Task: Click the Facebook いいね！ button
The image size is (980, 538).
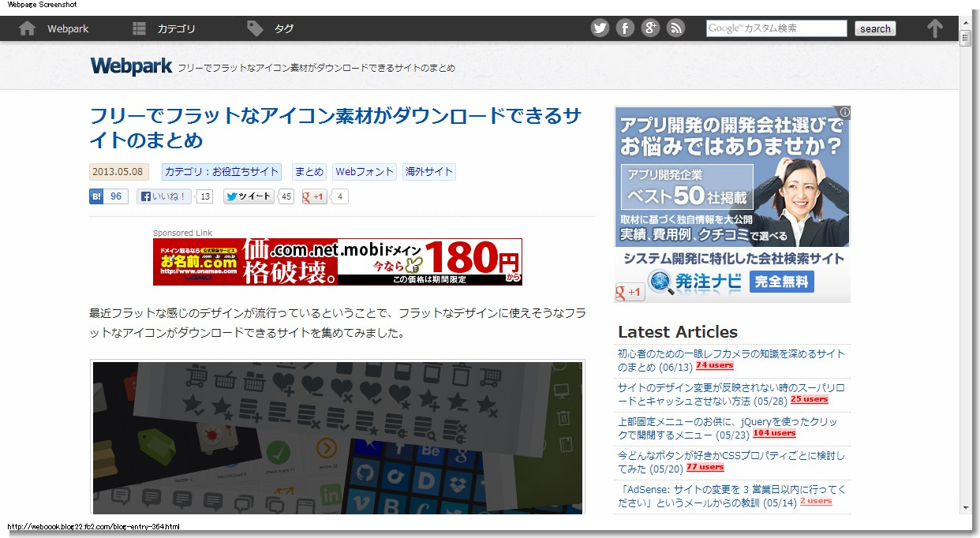Action: coord(164,196)
